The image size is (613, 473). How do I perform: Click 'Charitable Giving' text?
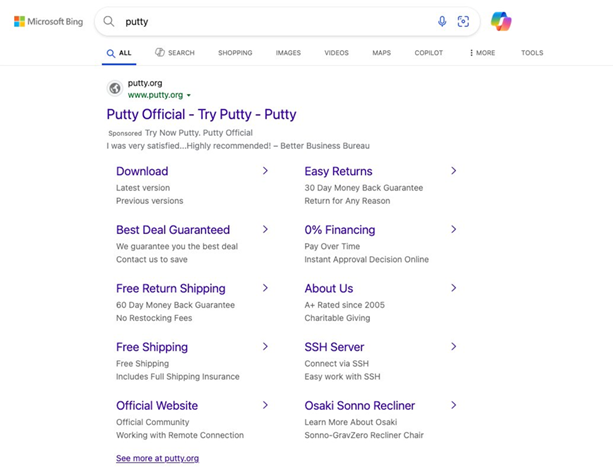click(337, 318)
